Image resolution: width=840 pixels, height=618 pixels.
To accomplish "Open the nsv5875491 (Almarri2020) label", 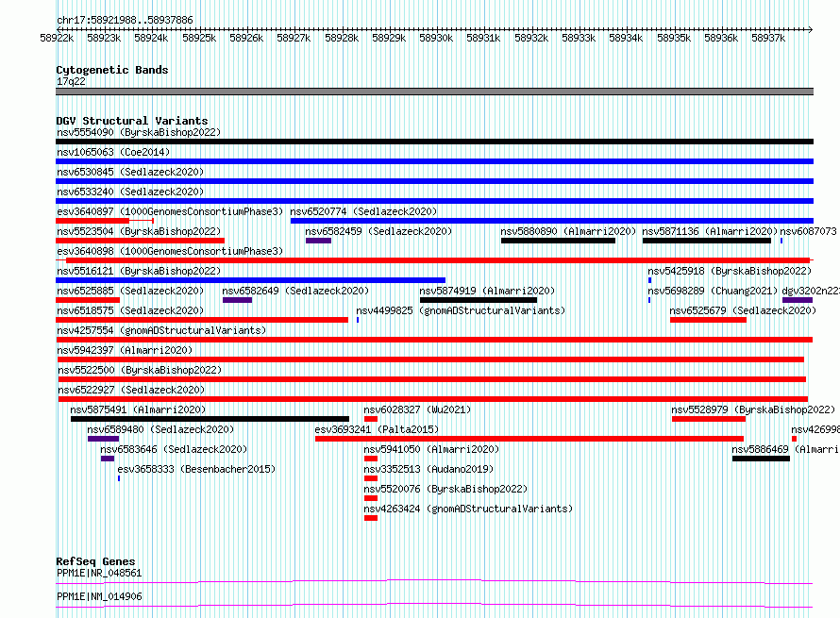I will [138, 409].
